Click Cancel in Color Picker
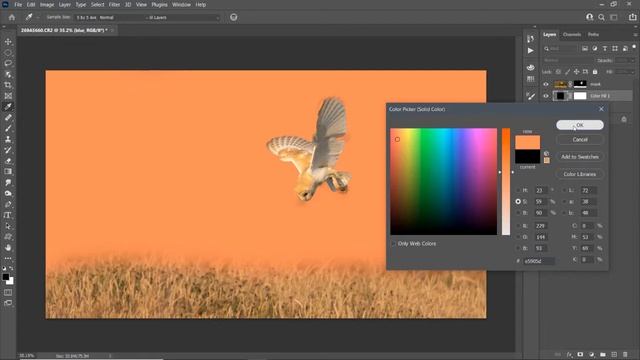The height and width of the screenshot is (360, 640). 580,140
